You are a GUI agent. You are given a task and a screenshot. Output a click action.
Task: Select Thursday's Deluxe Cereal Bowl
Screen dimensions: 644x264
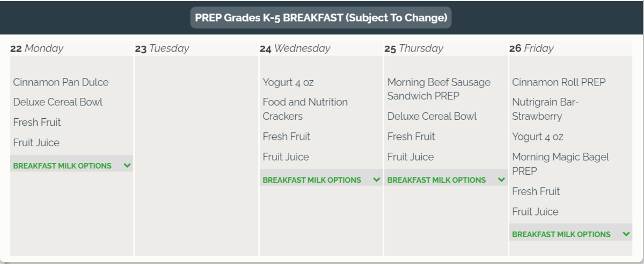[x=432, y=116]
